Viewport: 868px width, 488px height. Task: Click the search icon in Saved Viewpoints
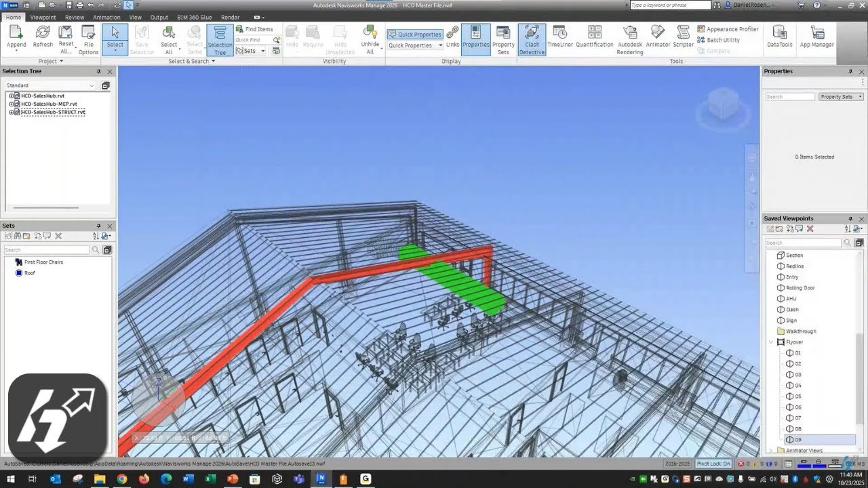848,243
